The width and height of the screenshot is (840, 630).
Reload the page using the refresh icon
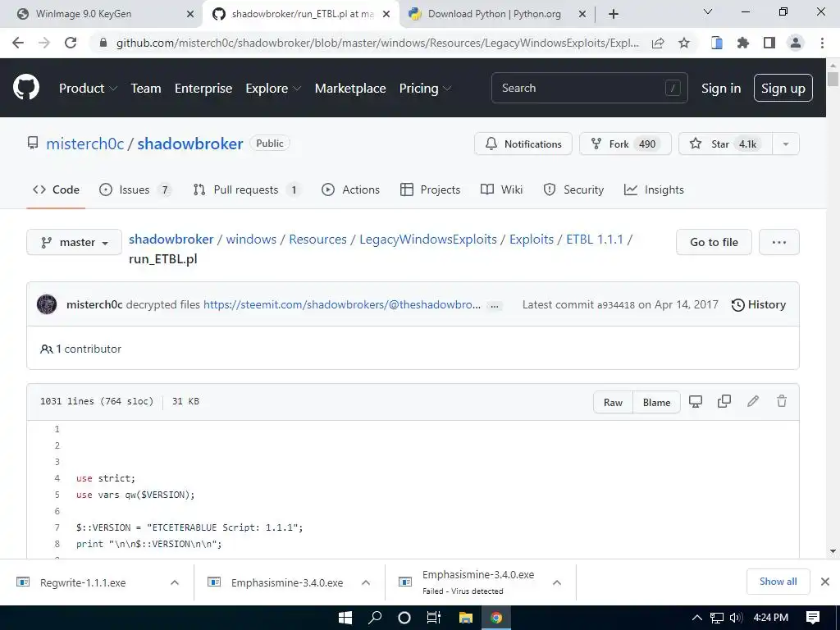click(x=71, y=43)
